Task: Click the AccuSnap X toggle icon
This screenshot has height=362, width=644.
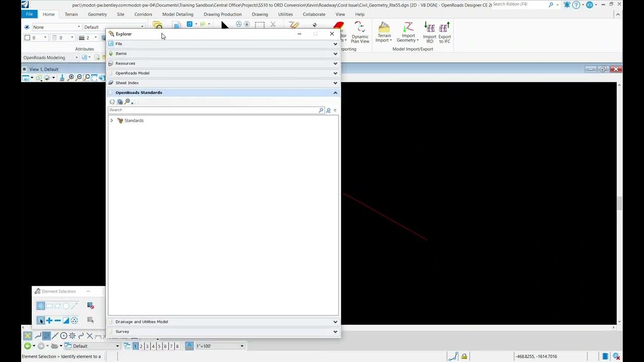Action: coord(28,335)
